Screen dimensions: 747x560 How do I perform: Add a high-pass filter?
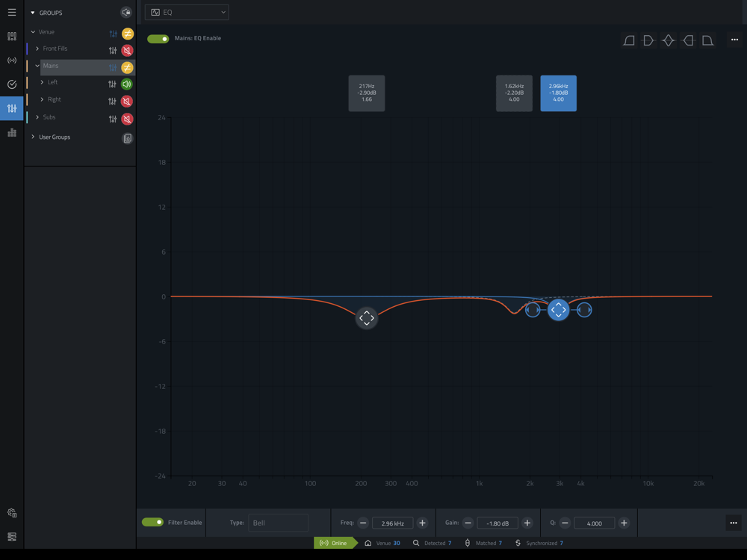point(629,40)
